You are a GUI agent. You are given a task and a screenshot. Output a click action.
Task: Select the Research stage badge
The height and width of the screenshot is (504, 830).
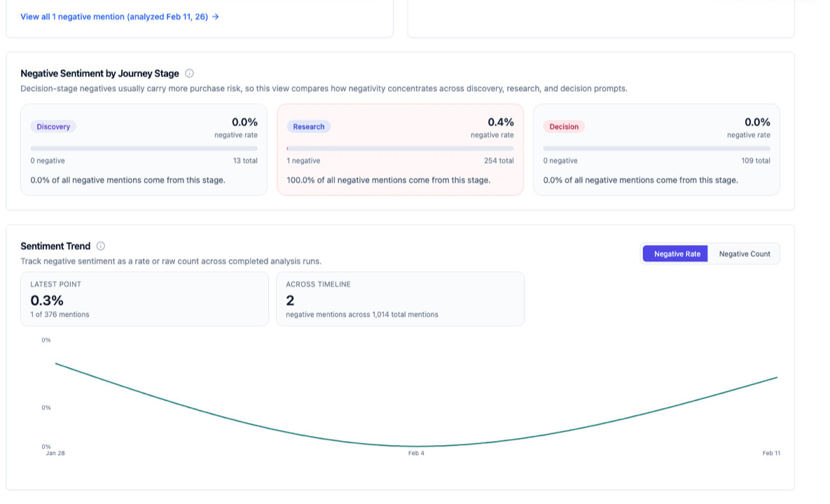pos(308,126)
